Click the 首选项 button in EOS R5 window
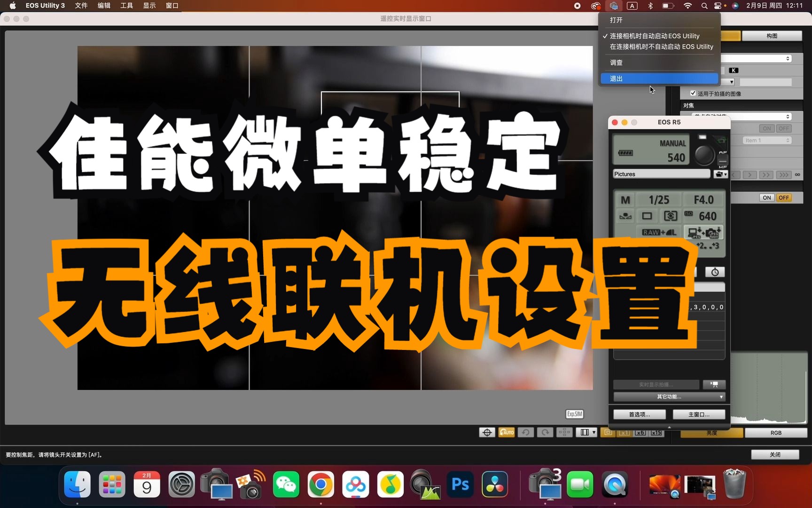812x508 pixels. [639, 414]
